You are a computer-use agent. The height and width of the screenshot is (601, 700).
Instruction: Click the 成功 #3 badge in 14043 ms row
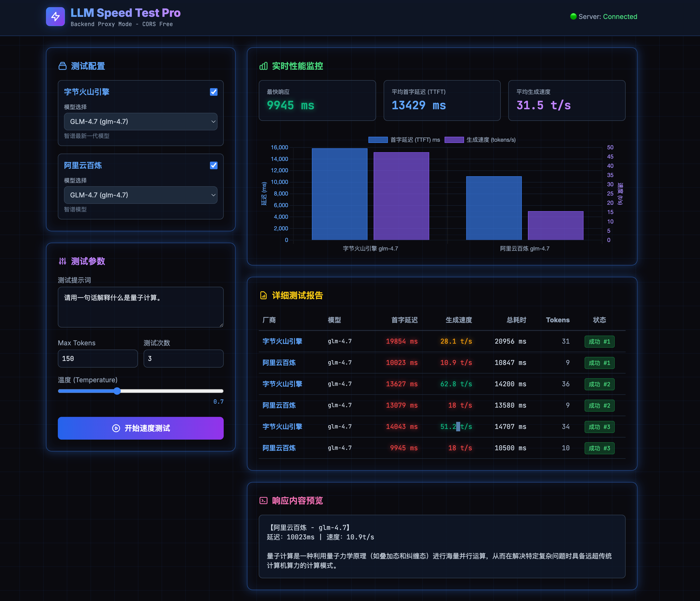click(x=599, y=427)
